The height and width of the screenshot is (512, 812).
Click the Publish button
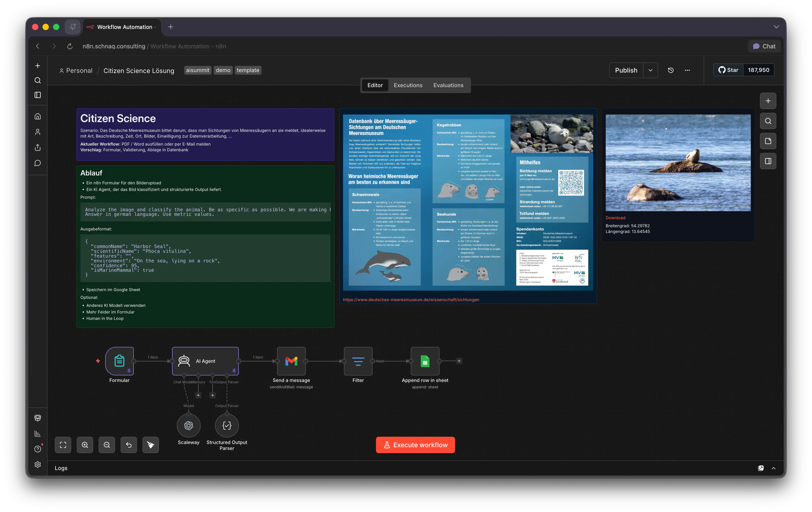(626, 70)
